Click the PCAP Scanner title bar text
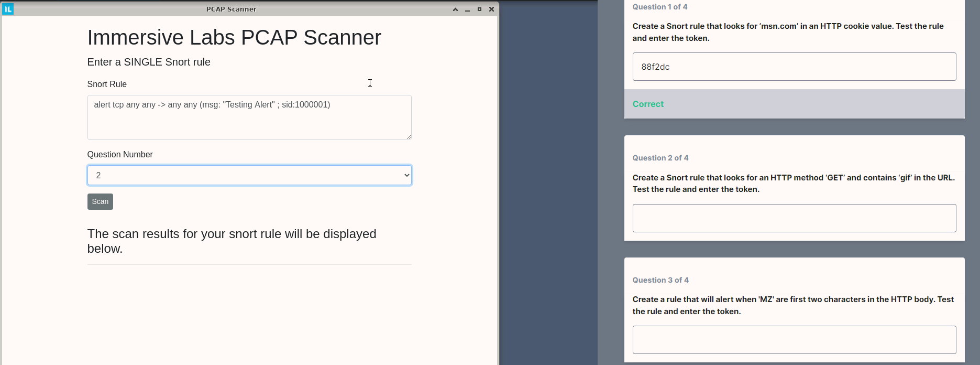 231,9
